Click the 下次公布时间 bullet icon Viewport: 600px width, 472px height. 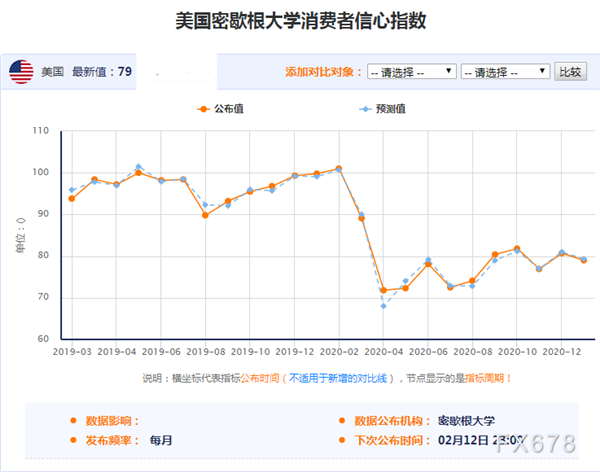click(342, 440)
